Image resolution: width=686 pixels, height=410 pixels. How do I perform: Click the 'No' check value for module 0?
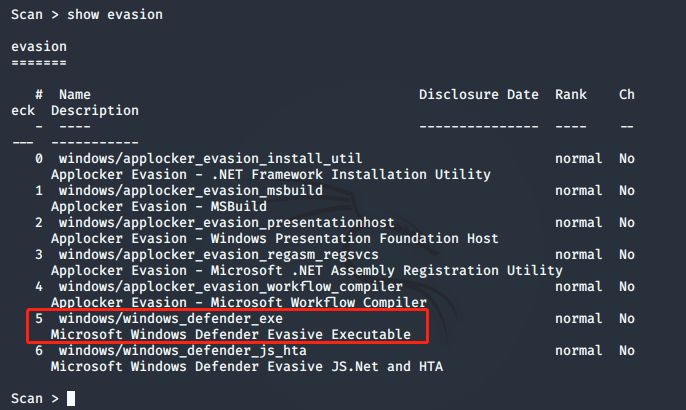(627, 158)
